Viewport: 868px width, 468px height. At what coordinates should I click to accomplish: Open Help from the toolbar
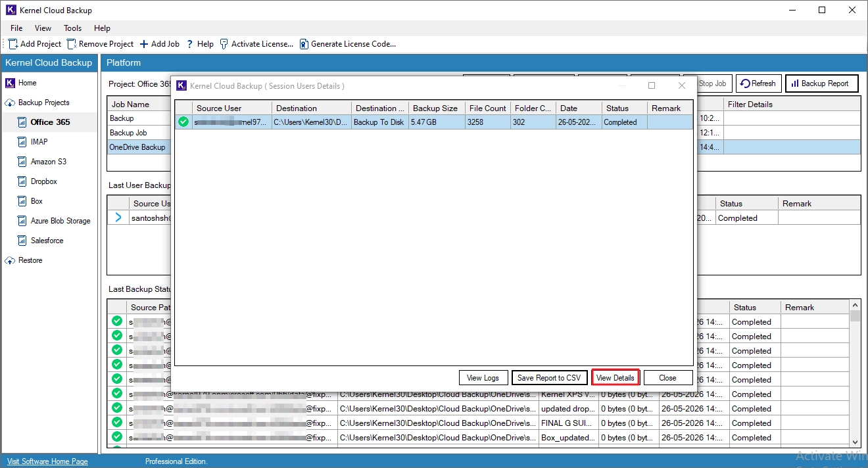pyautogui.click(x=200, y=44)
